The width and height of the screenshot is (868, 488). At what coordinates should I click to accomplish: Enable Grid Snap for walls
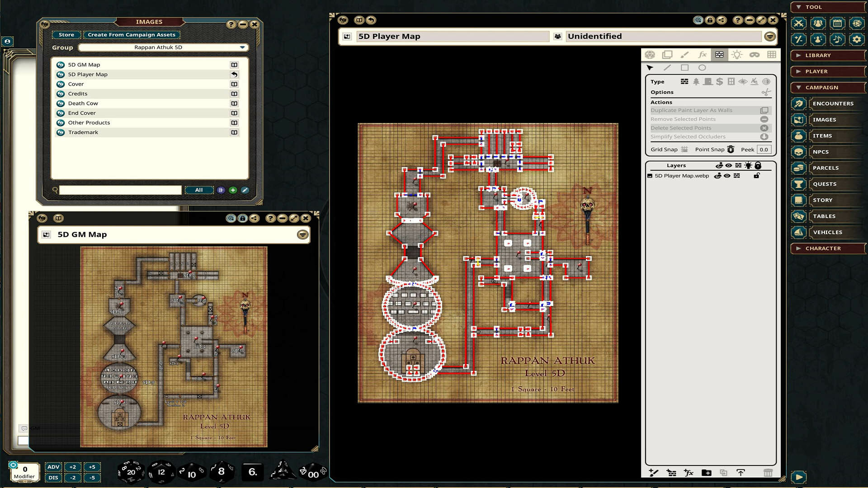point(684,149)
